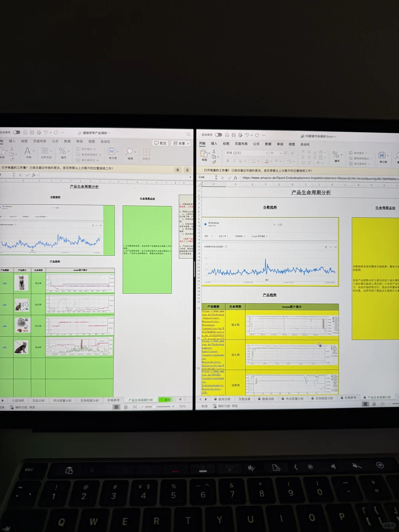
Task: Open the search magnifier in left window
Action: click(x=188, y=134)
